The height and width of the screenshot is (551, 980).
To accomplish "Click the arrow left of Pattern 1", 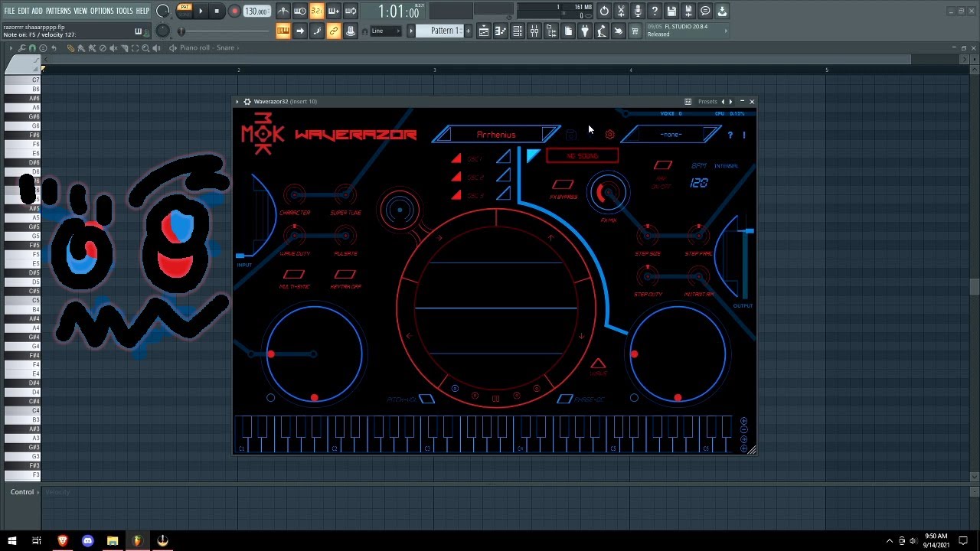I will pos(411,31).
